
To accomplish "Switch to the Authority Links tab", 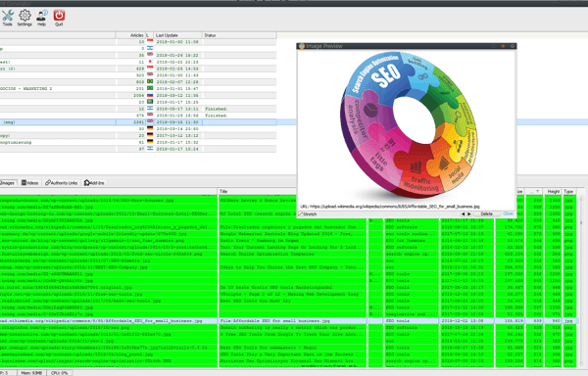I will click(61, 183).
